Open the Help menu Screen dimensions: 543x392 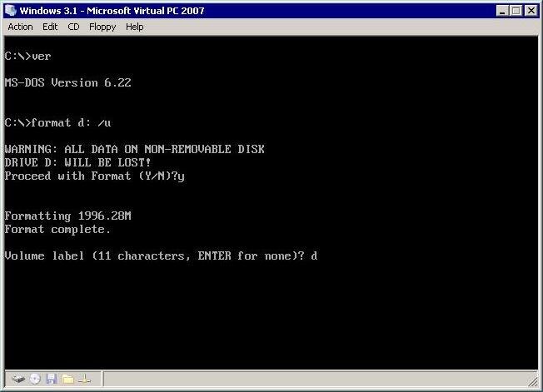(134, 27)
